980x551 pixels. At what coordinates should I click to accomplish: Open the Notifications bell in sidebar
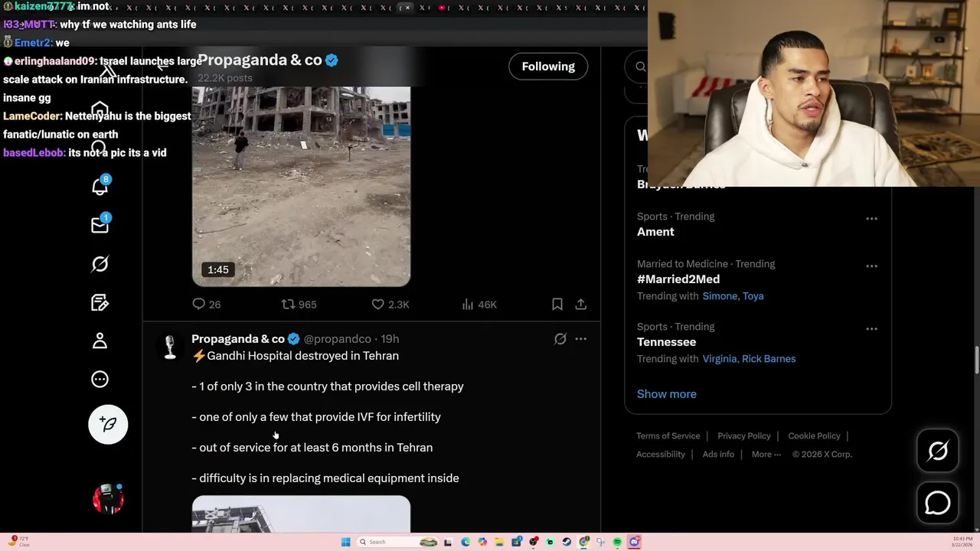click(x=100, y=186)
